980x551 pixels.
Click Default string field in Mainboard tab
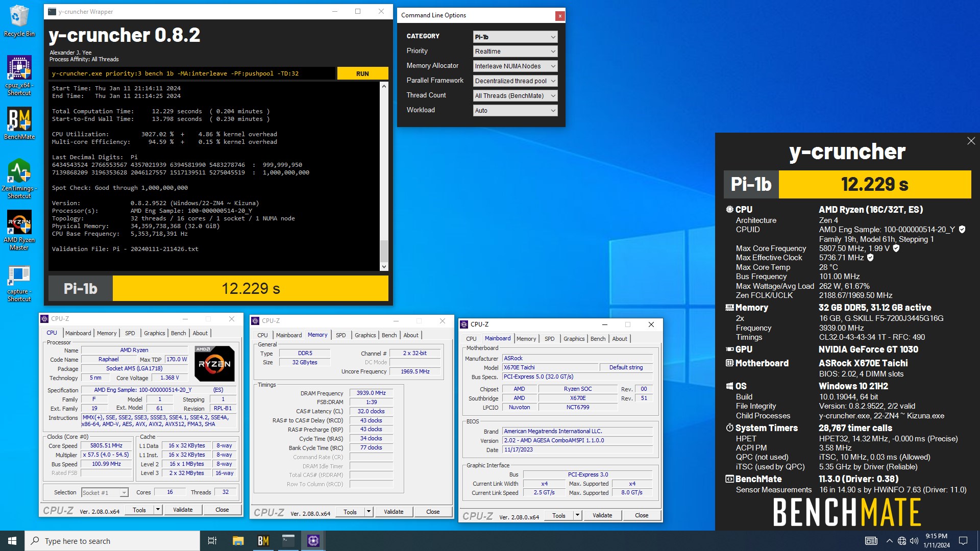point(626,367)
